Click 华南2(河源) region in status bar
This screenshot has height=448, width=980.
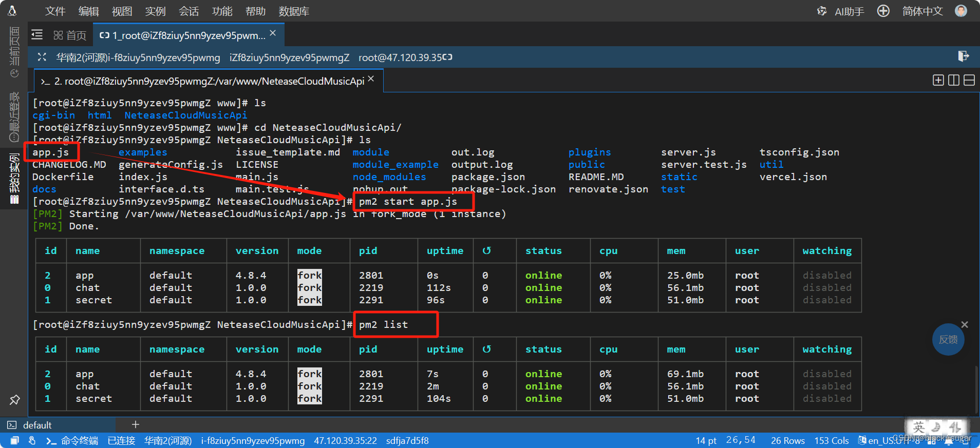click(168, 440)
